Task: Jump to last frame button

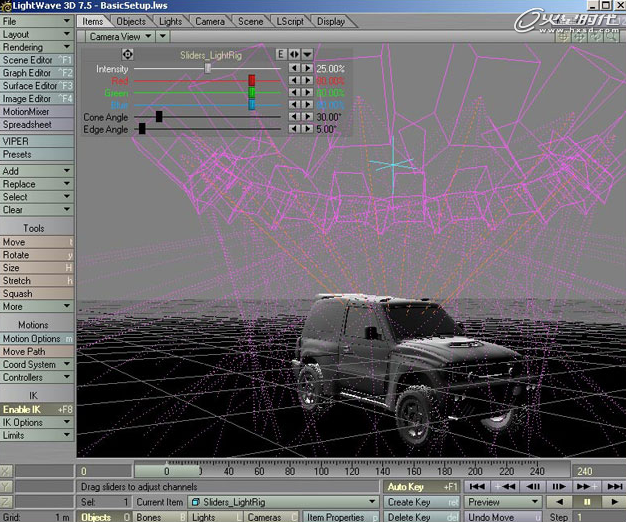Action: click(613, 486)
